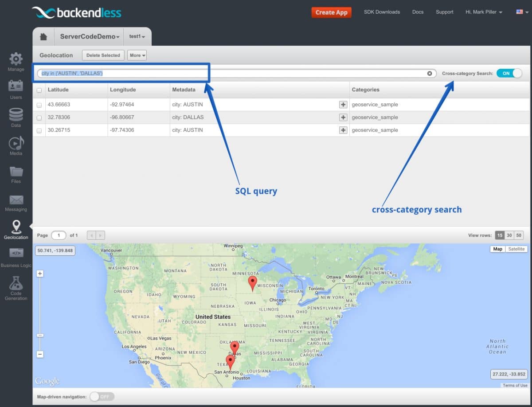Enable Map-driven navigation toggle

tap(102, 396)
